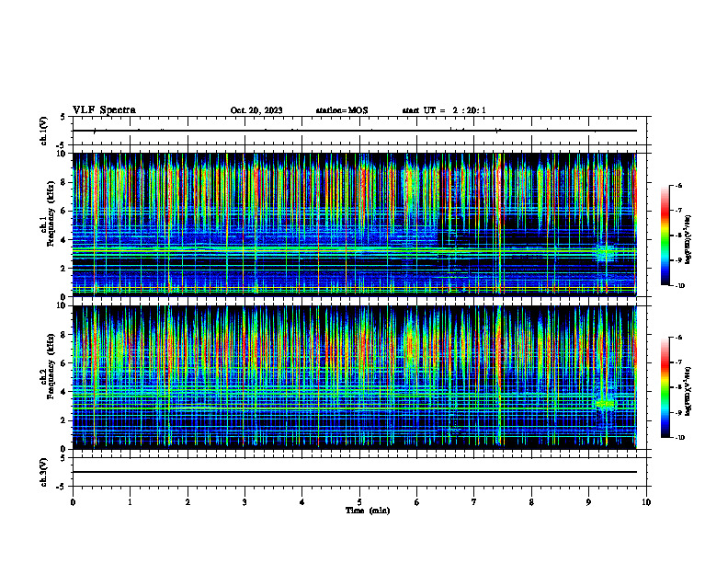728x563 pixels.
Task: Click the "VLF Spectra" plot title
Action: [104, 110]
